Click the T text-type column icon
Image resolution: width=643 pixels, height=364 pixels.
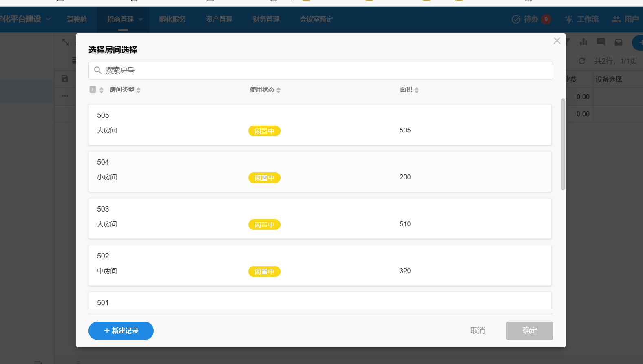93,89
